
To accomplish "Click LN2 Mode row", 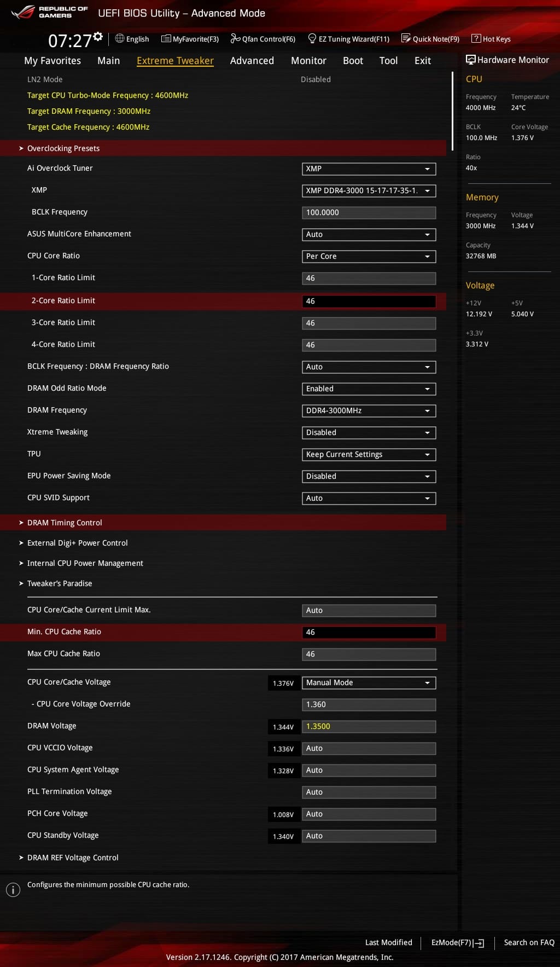I will click(x=223, y=79).
